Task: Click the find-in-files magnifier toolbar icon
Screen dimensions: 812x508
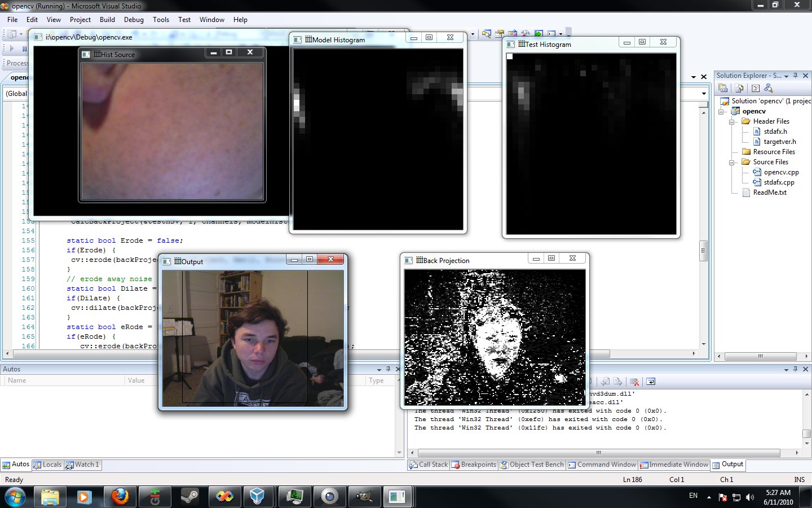Action: (486, 34)
